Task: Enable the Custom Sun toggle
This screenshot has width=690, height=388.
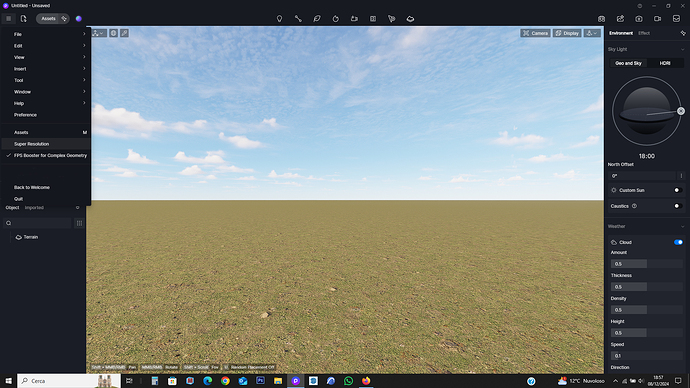Action: click(x=678, y=190)
